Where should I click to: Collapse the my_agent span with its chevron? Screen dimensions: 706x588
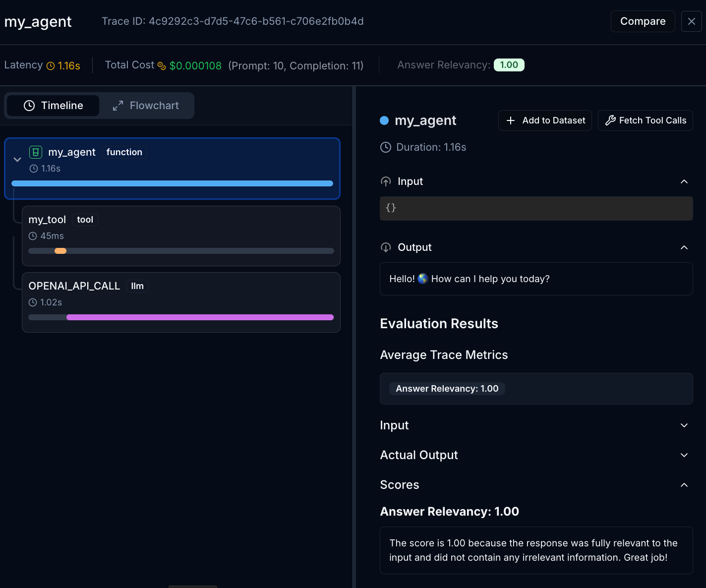[x=17, y=159]
